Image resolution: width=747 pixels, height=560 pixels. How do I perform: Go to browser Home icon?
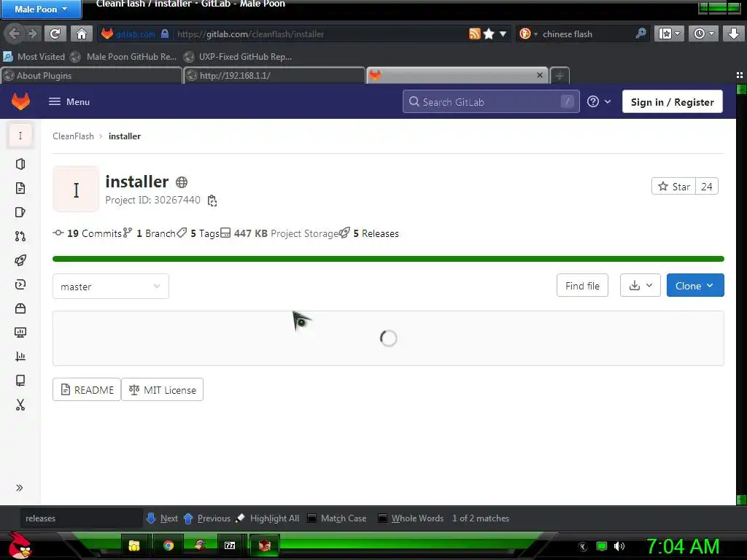[x=82, y=34]
